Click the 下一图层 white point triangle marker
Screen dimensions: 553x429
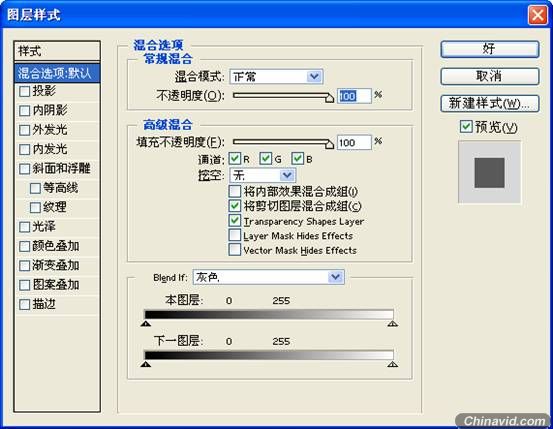coord(393,364)
